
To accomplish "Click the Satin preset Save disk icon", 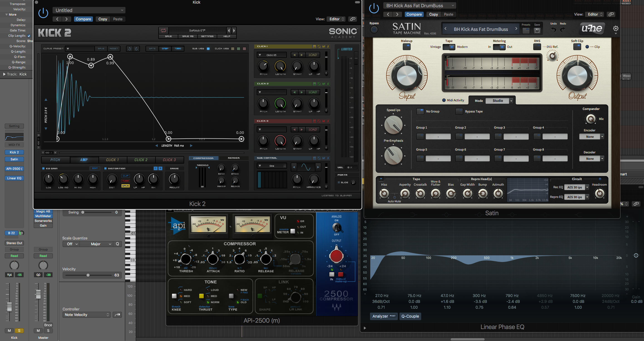I will pyautogui.click(x=537, y=30).
